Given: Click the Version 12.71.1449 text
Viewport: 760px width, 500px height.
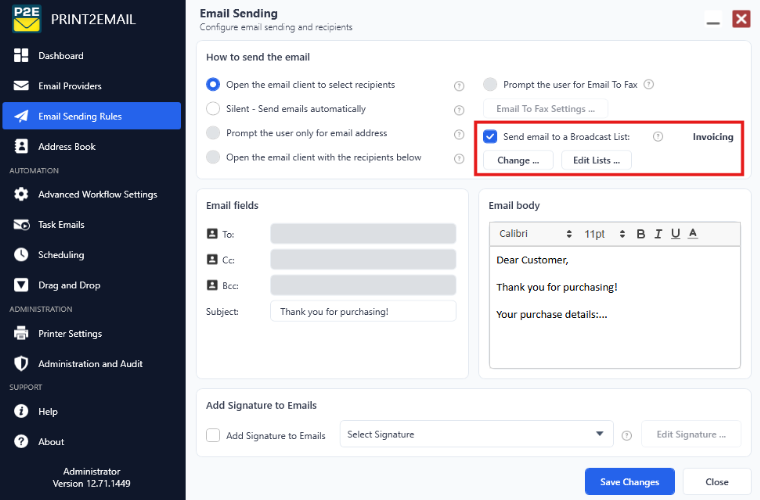Looking at the screenshot, I should tap(92, 484).
